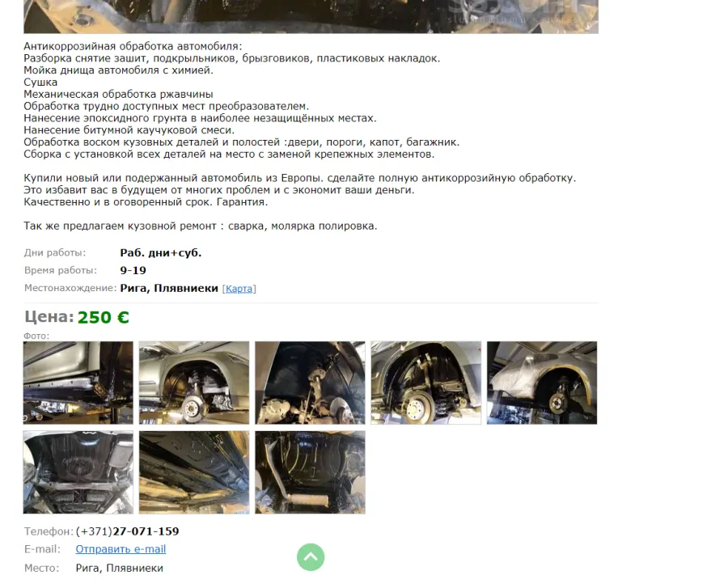Click the green scroll-to-top arrow button
Viewport: 728px width, 588px height.
point(311,557)
